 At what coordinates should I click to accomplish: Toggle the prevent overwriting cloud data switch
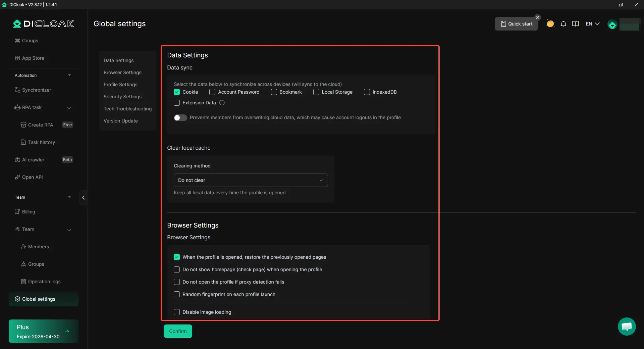[x=180, y=118]
